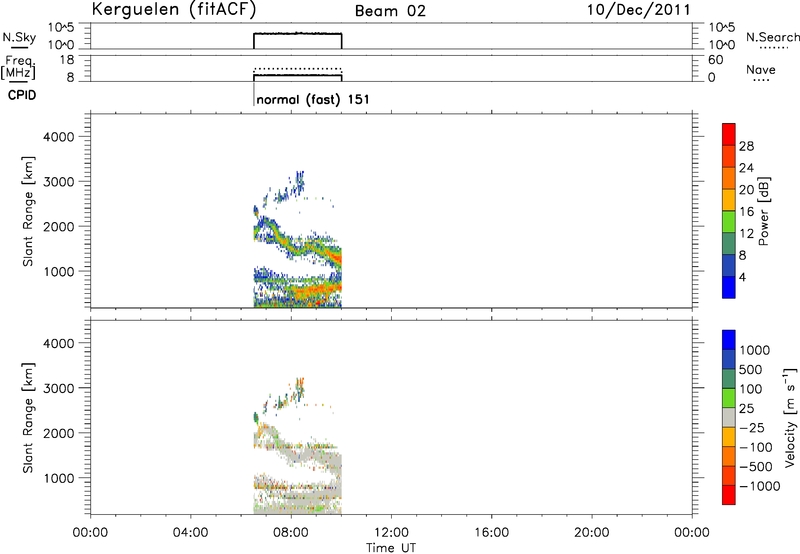Click the "10^5" tick label beside N.Sky

[61, 28]
